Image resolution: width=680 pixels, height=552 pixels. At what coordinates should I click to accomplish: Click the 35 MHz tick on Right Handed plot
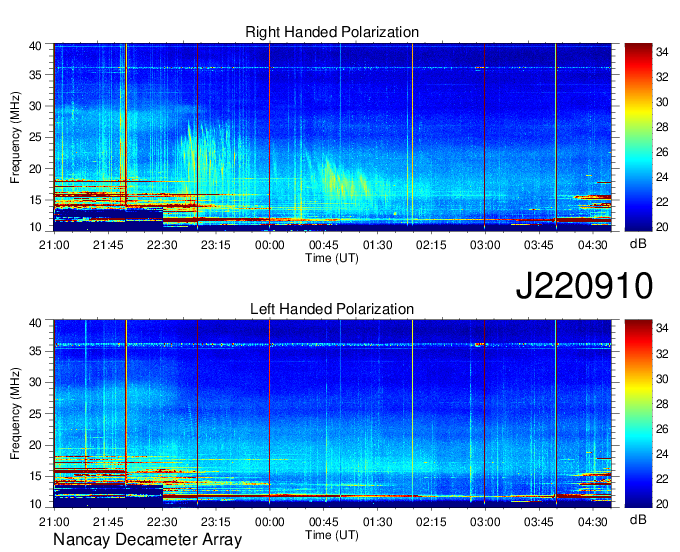(35, 75)
